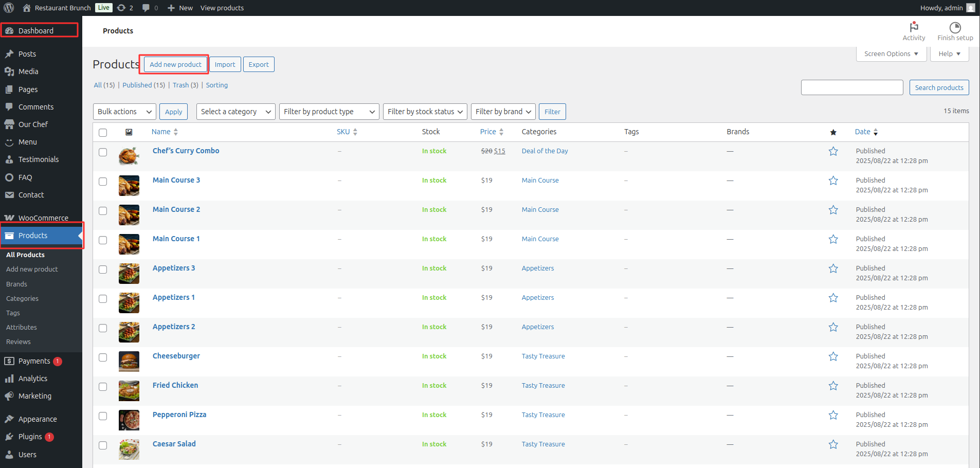Check the Fried Chicken row checkbox

103,387
